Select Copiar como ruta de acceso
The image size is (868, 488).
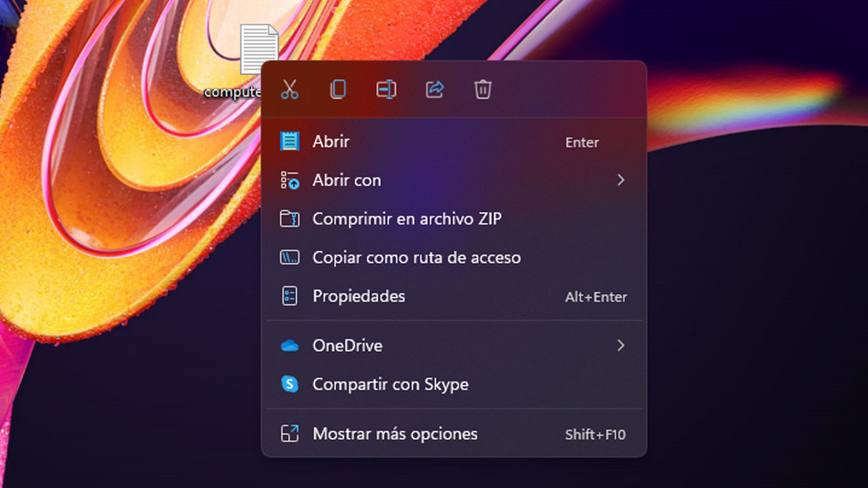tap(454, 258)
